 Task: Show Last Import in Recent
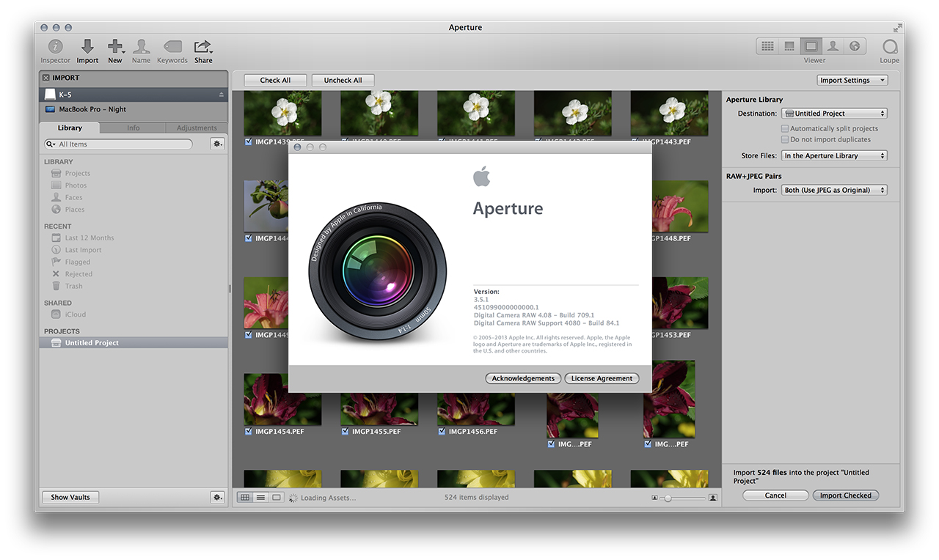click(83, 250)
